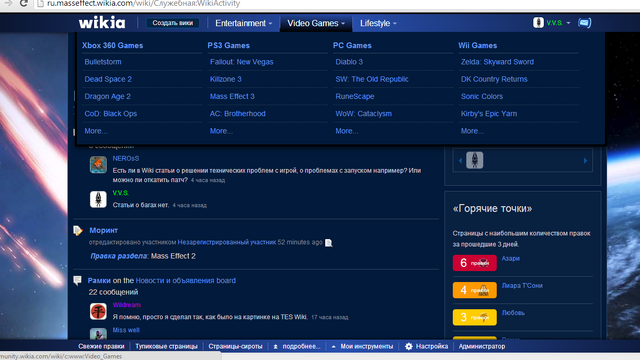Click left arrow in the avatar carousel
The width and height of the screenshot is (640, 360).
tap(460, 161)
